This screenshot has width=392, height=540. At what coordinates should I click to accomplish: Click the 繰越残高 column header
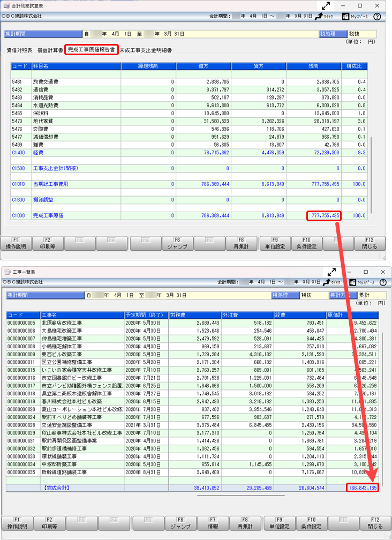click(148, 66)
